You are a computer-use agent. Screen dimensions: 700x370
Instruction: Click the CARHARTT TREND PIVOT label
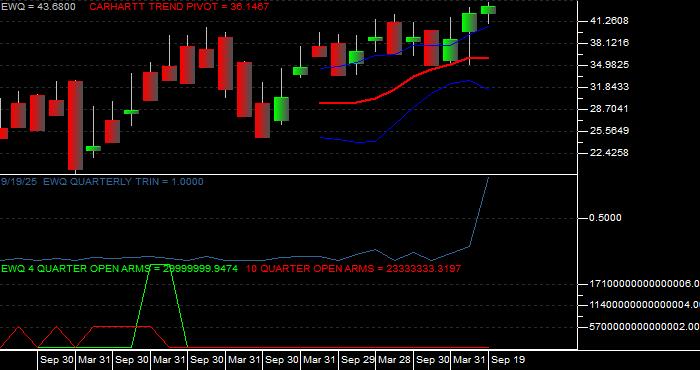pyautogui.click(x=179, y=7)
